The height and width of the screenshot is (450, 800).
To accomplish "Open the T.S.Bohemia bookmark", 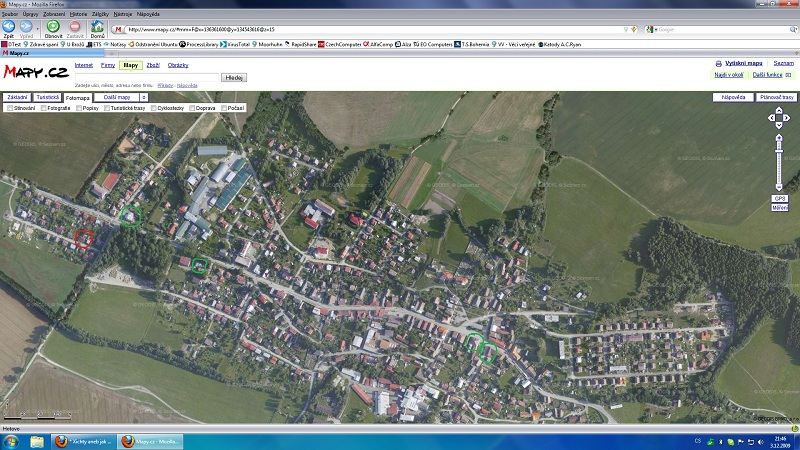I will click(x=472, y=44).
